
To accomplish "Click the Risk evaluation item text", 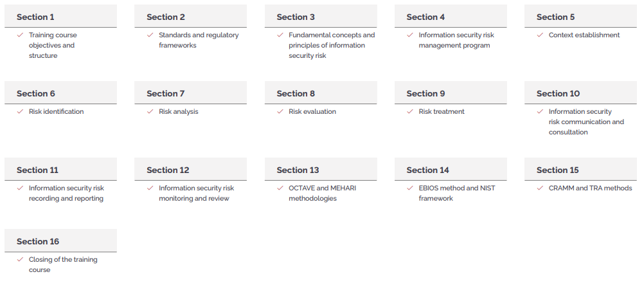I will pos(312,112).
